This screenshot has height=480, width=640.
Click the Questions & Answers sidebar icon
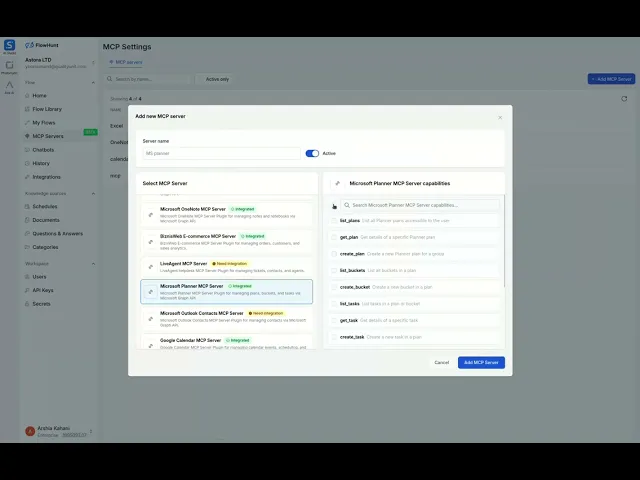[27, 233]
